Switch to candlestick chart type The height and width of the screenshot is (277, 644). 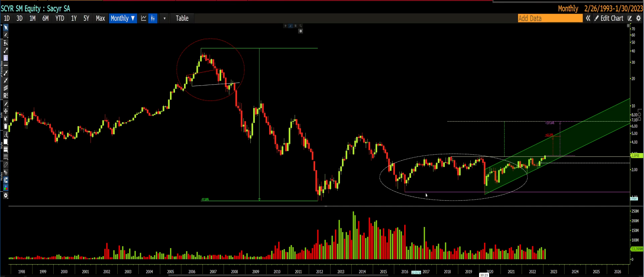click(x=153, y=18)
